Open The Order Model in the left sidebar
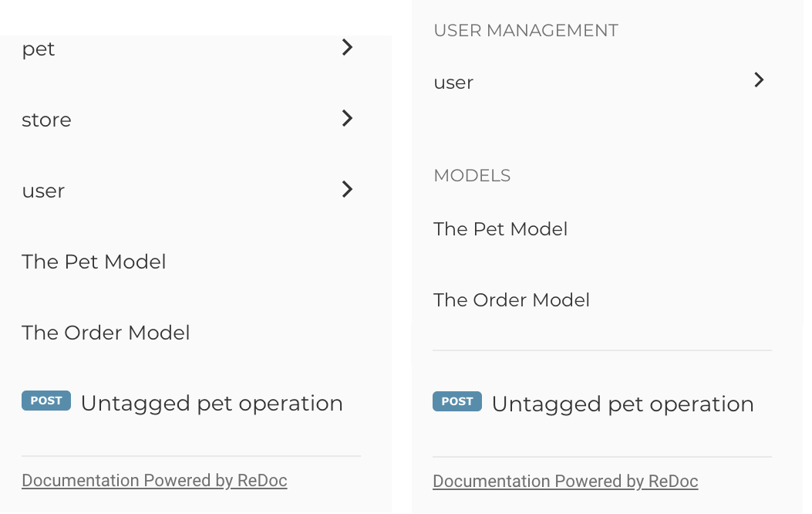This screenshot has height=514, width=812. [x=106, y=333]
